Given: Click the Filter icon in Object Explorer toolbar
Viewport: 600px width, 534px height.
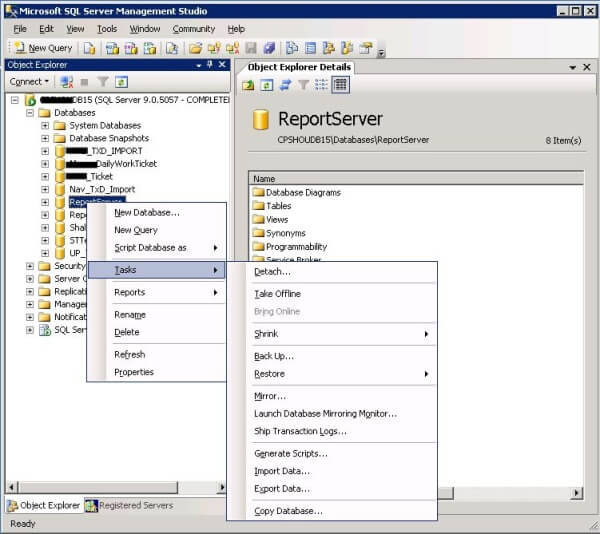Looking at the screenshot, I should click(103, 82).
